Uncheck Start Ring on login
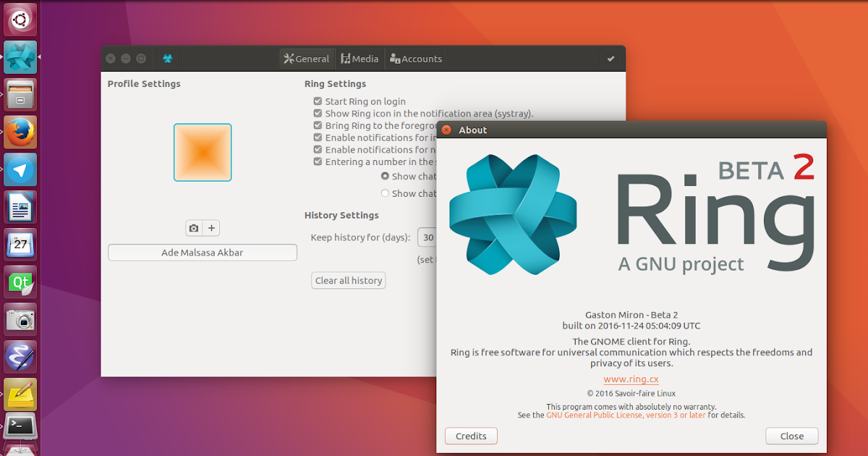Screen dimensions: 868x456 (317, 101)
